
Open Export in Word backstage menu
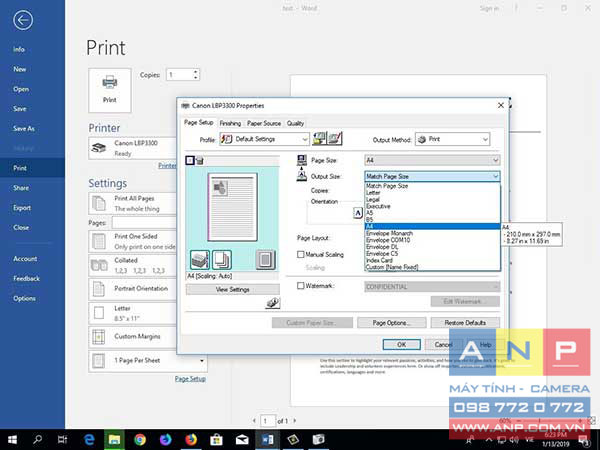(22, 208)
